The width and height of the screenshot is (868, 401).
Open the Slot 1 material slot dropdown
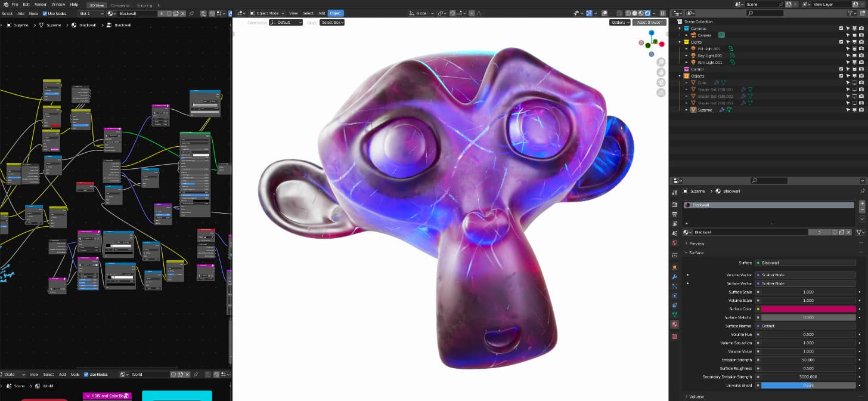91,13
